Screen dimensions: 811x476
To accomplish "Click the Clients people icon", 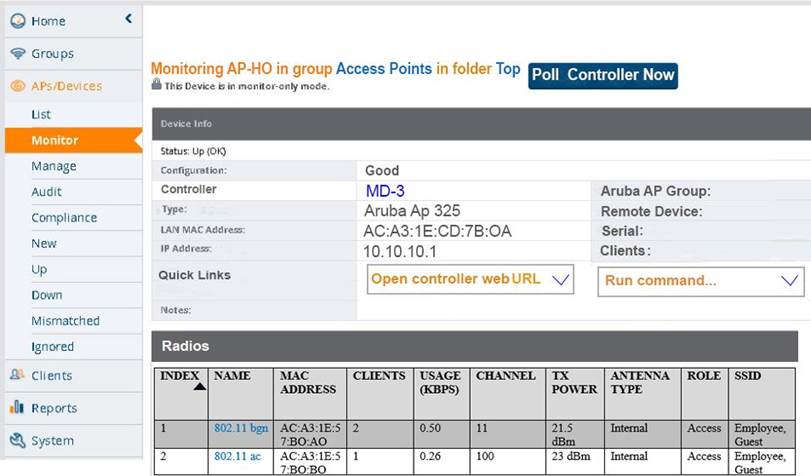I will click(x=17, y=375).
